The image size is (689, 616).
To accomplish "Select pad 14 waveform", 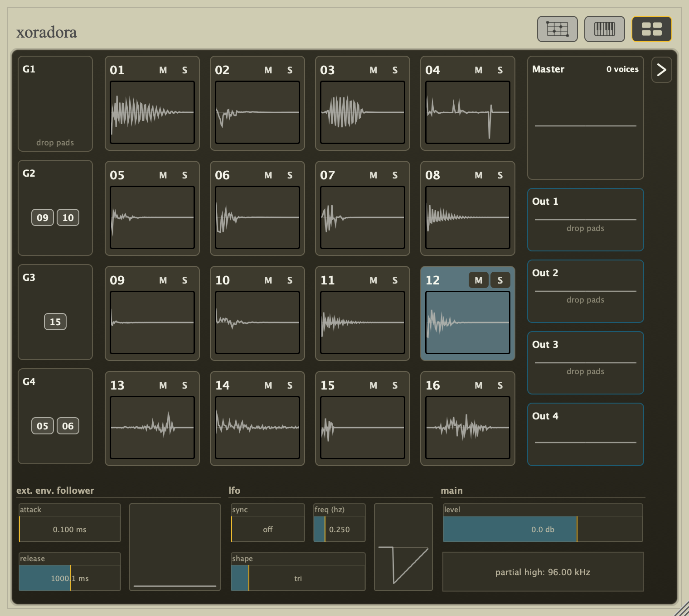I will [x=257, y=428].
